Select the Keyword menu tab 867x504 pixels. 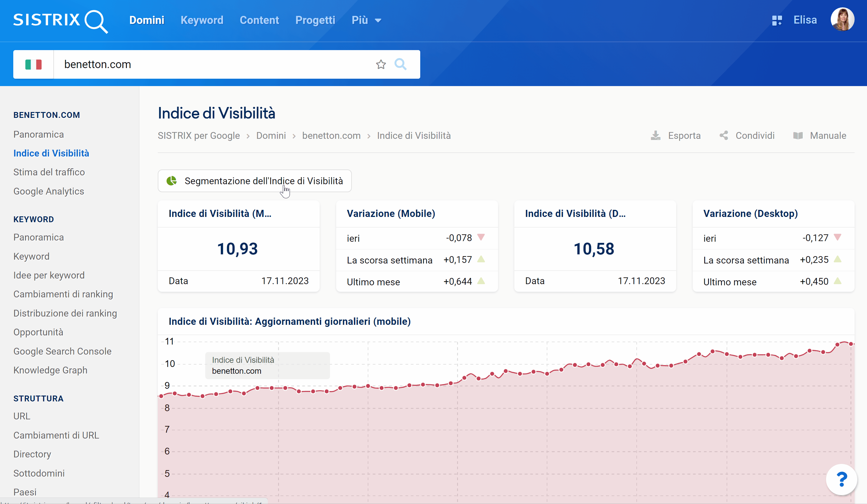coord(202,20)
